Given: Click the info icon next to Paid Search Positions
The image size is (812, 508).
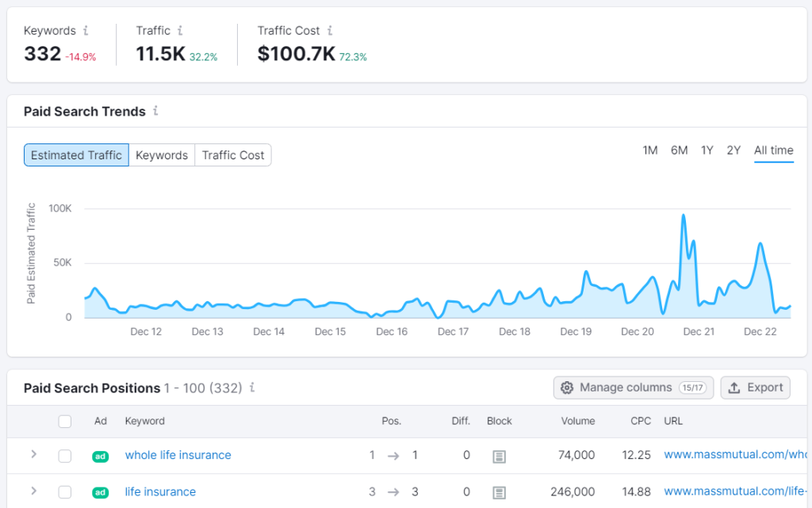Looking at the screenshot, I should [x=252, y=388].
